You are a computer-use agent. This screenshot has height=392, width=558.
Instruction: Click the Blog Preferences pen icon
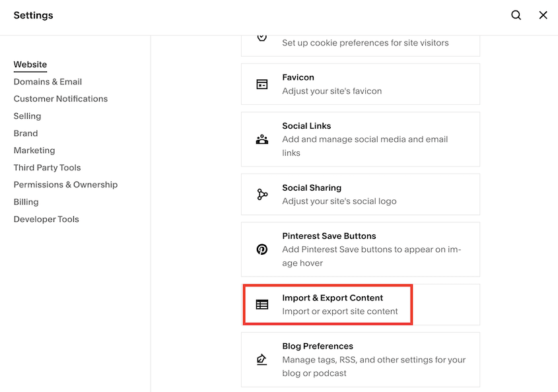[x=262, y=360]
